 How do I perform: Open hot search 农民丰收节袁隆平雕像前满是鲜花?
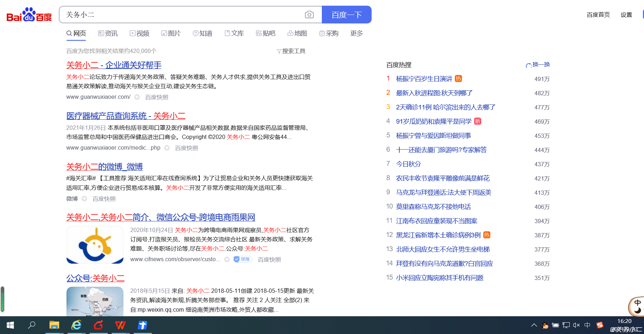pyautogui.click(x=443, y=178)
